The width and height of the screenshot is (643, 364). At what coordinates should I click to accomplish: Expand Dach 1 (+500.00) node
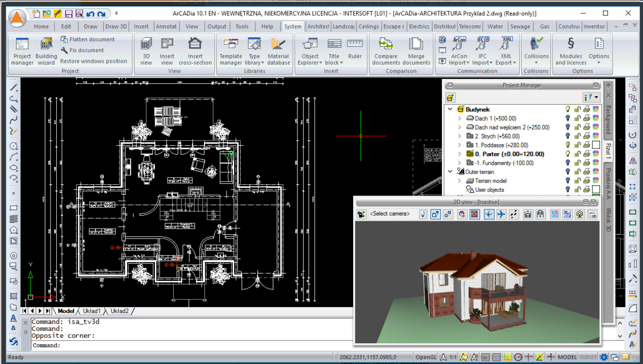click(x=459, y=118)
